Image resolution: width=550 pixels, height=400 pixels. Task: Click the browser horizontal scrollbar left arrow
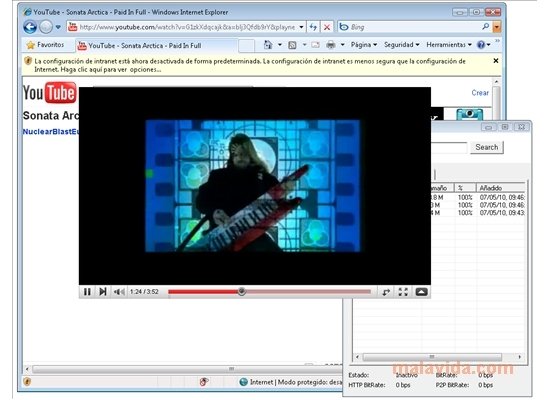click(x=27, y=369)
